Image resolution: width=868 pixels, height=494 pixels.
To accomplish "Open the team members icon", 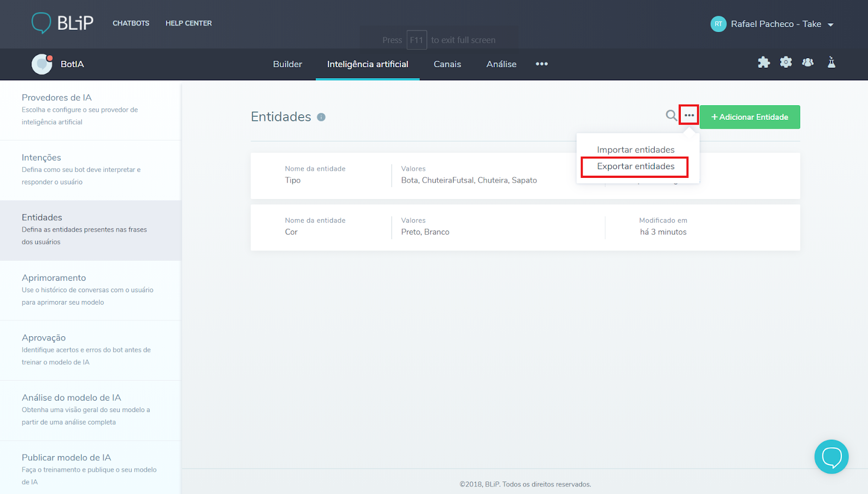I will coord(808,62).
